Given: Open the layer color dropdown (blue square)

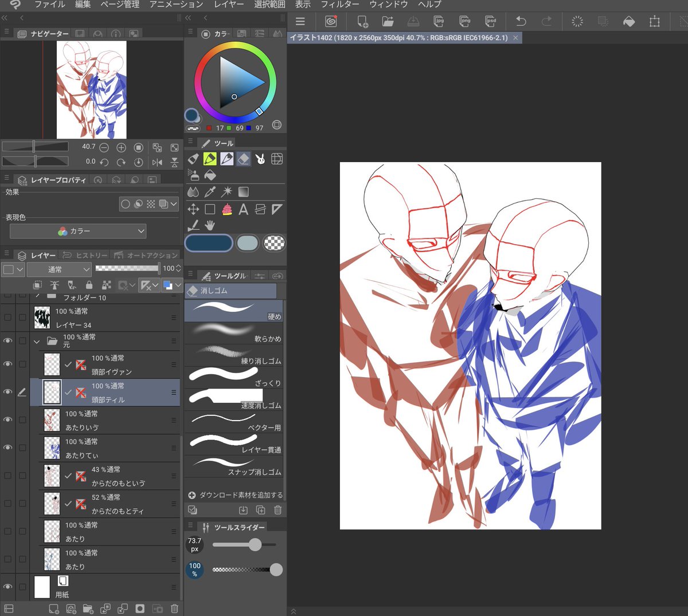Looking at the screenshot, I should pyautogui.click(x=171, y=285).
